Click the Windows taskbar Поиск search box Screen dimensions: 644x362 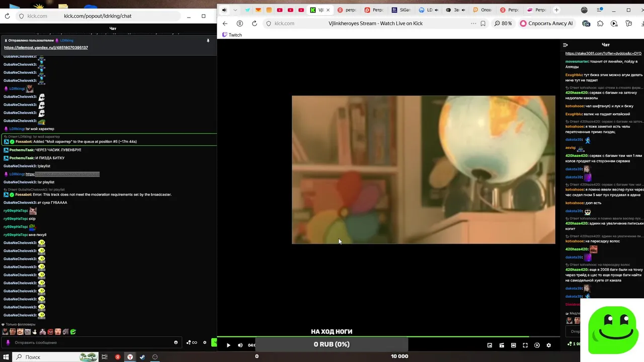pyautogui.click(x=55, y=357)
